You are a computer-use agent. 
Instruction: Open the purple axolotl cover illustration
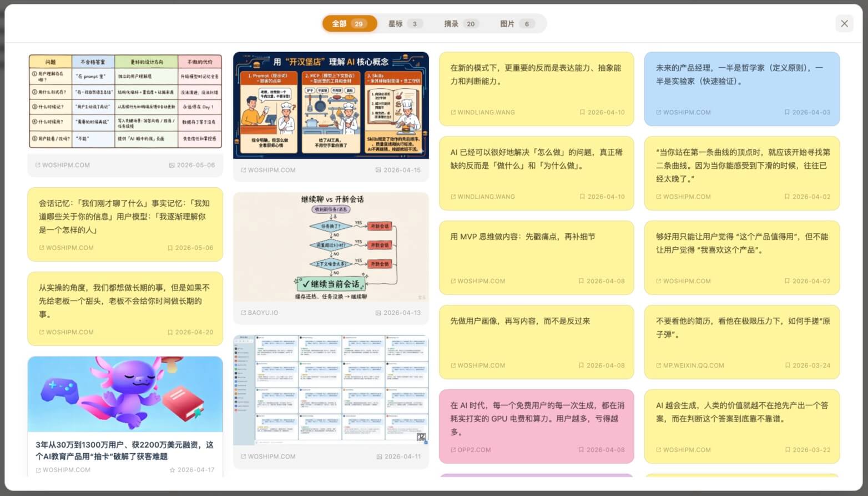click(x=125, y=394)
